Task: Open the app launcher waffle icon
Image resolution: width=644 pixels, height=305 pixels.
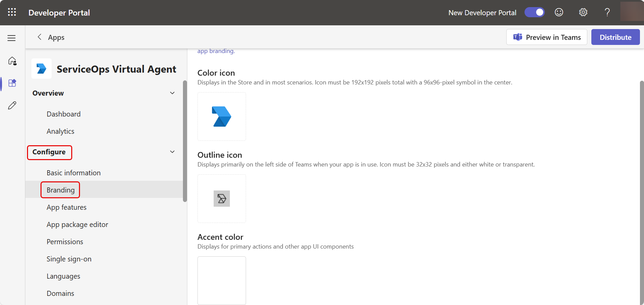Action: [12, 12]
